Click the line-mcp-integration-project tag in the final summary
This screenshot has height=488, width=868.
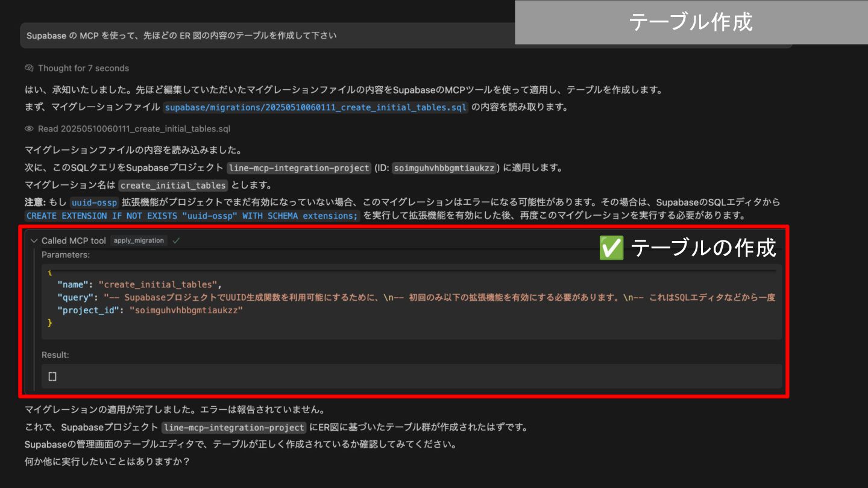[x=234, y=428]
